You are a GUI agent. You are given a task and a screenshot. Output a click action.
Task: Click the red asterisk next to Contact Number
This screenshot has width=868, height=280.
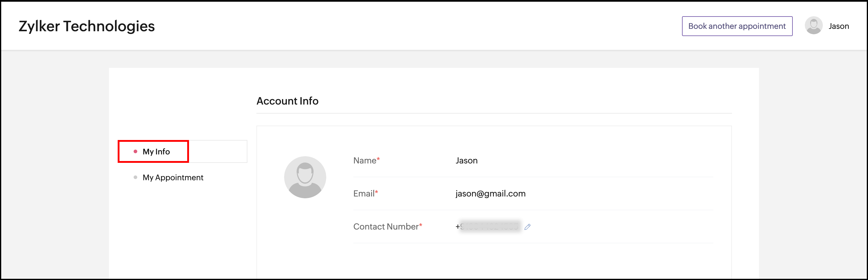tap(420, 225)
